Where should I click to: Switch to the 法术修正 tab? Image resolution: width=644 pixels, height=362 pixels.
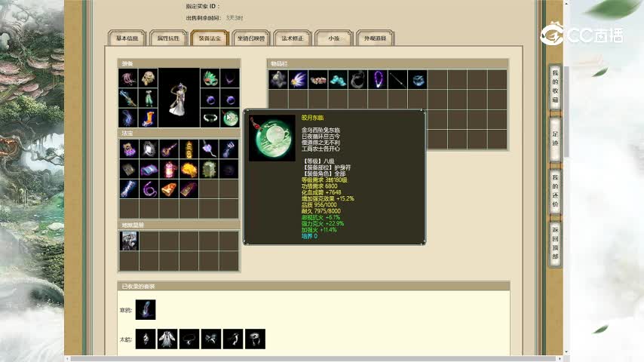click(293, 38)
